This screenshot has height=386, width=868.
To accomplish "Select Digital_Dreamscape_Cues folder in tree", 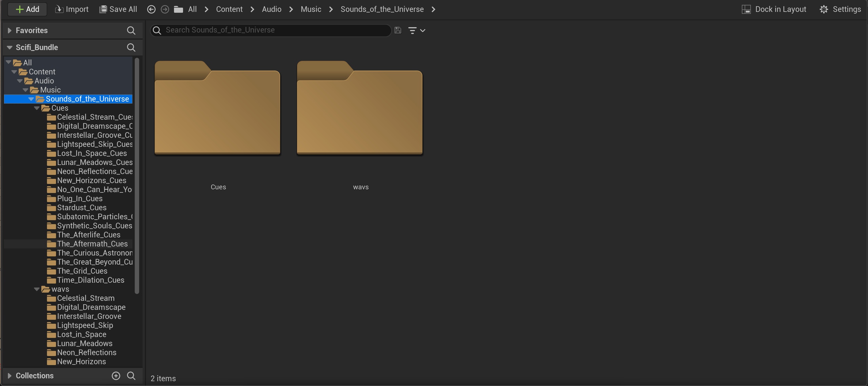I will (x=90, y=126).
